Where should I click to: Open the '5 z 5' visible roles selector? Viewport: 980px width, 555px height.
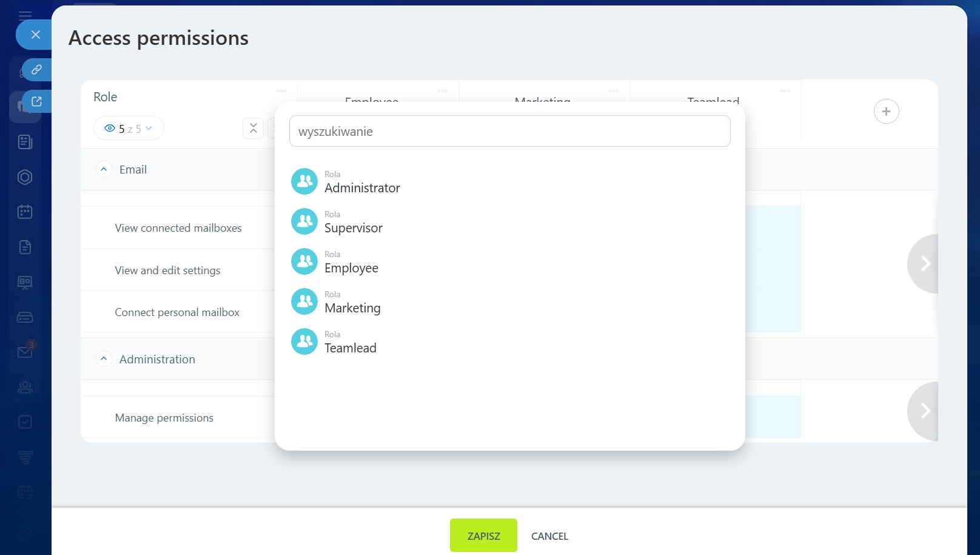tap(129, 129)
